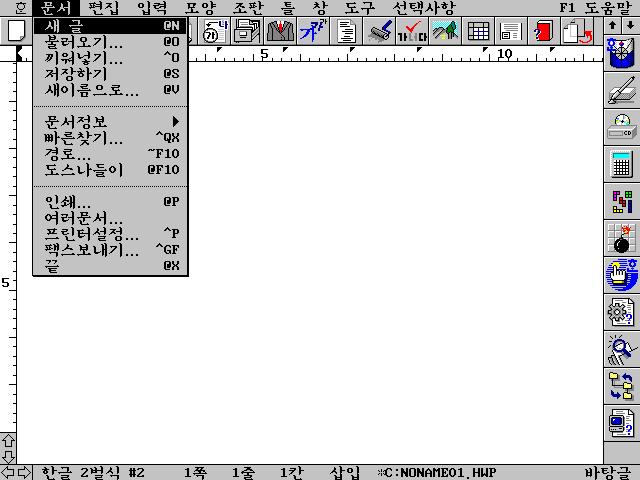Click the toolbar scroll up arrow

tap(612, 25)
